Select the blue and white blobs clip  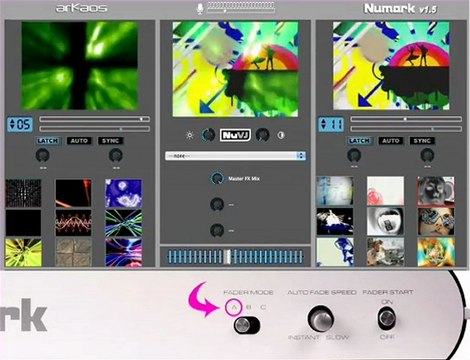click(124, 193)
